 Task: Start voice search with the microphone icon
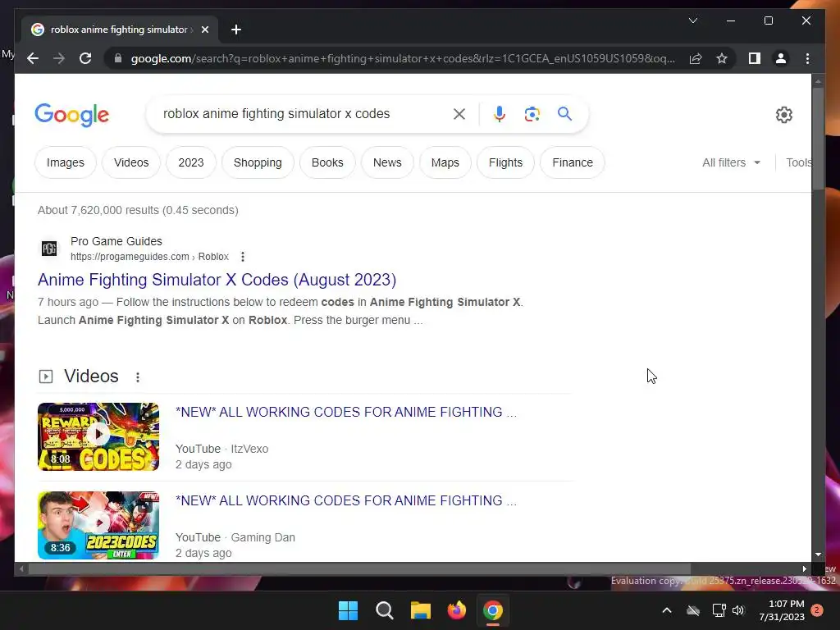(x=500, y=114)
